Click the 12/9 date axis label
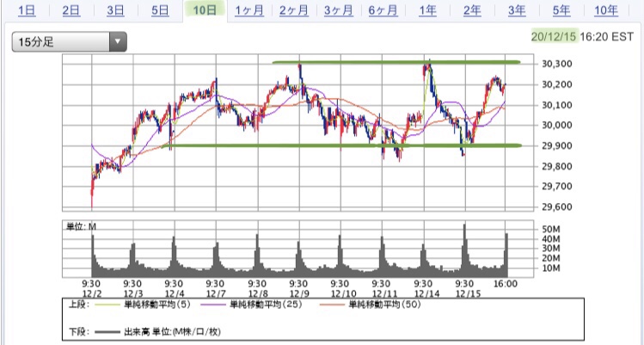 [x=298, y=293]
